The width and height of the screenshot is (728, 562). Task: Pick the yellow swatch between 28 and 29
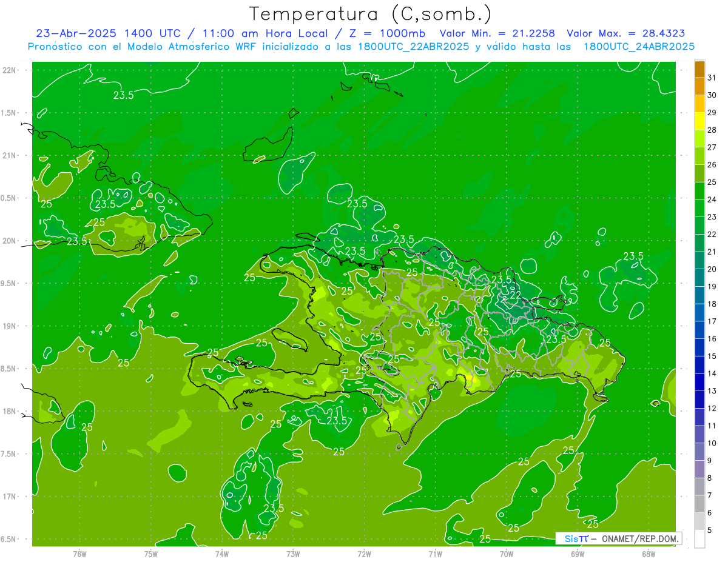(x=699, y=121)
